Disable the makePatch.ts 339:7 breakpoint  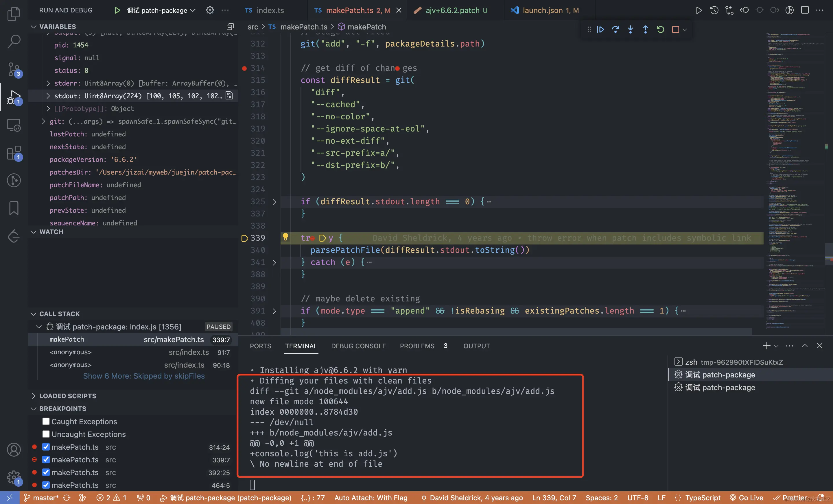click(46, 459)
